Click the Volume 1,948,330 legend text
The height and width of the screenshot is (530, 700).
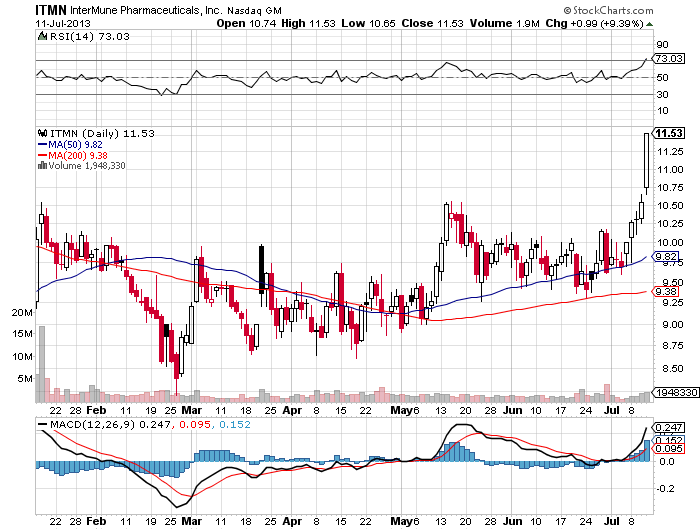coord(87,166)
